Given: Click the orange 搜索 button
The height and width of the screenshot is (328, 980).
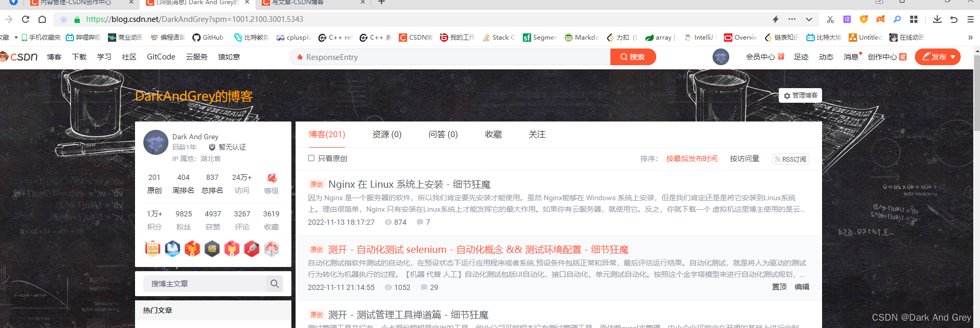Looking at the screenshot, I should point(633,57).
